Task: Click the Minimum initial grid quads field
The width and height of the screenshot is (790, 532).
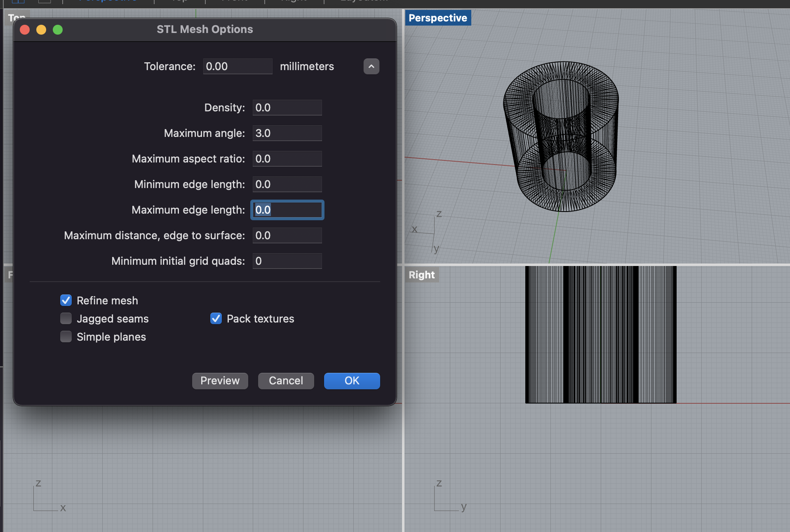Action: pos(287,261)
